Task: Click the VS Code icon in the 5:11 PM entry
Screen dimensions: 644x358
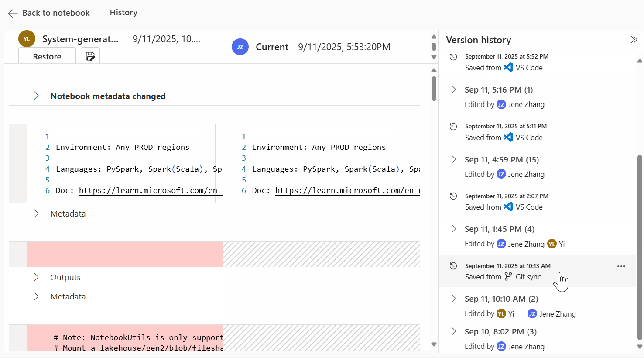Action: pos(508,137)
